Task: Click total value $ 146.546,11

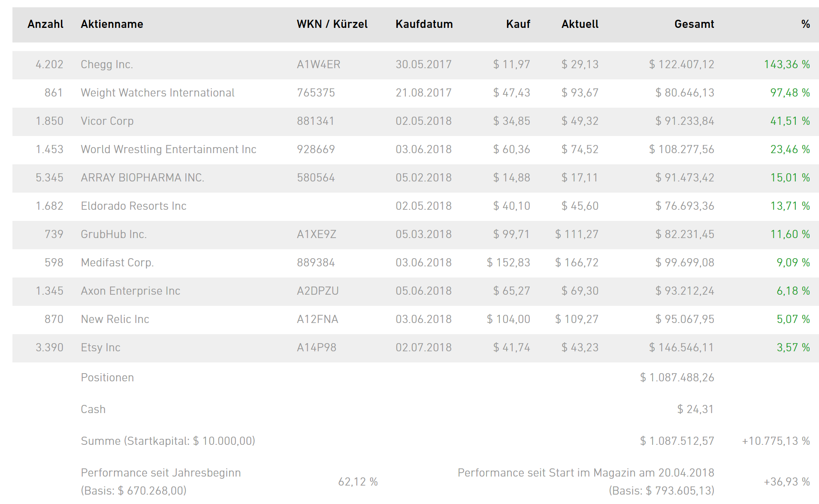Action: 681,347
